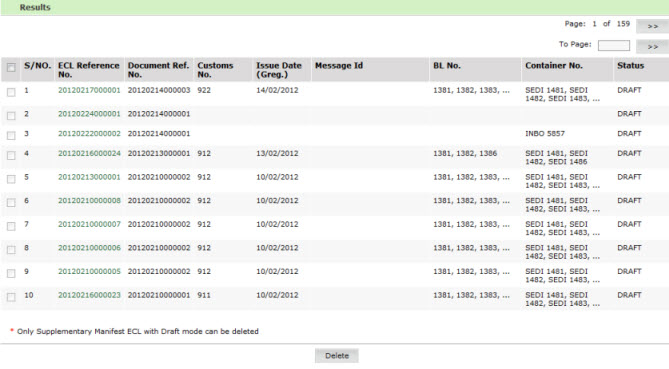The image size is (669, 369).
Task: Tick the checkbox on row 7
Action: tap(11, 226)
